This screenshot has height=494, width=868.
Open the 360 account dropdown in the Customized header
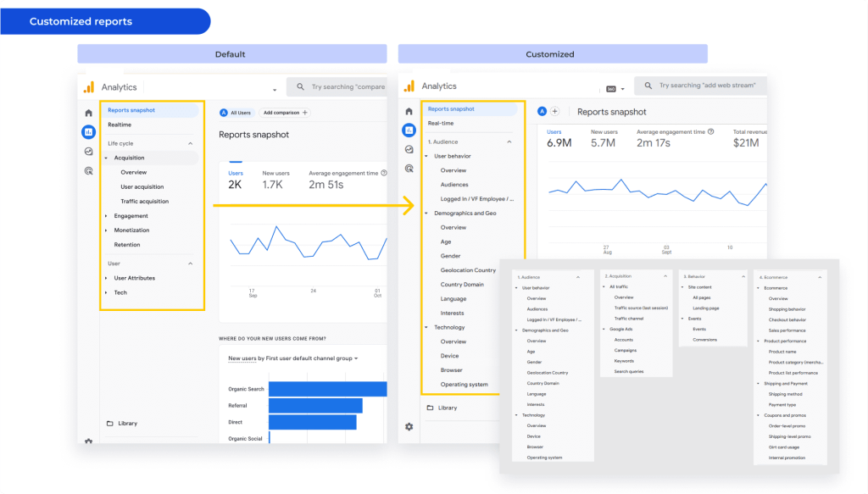tap(615, 89)
